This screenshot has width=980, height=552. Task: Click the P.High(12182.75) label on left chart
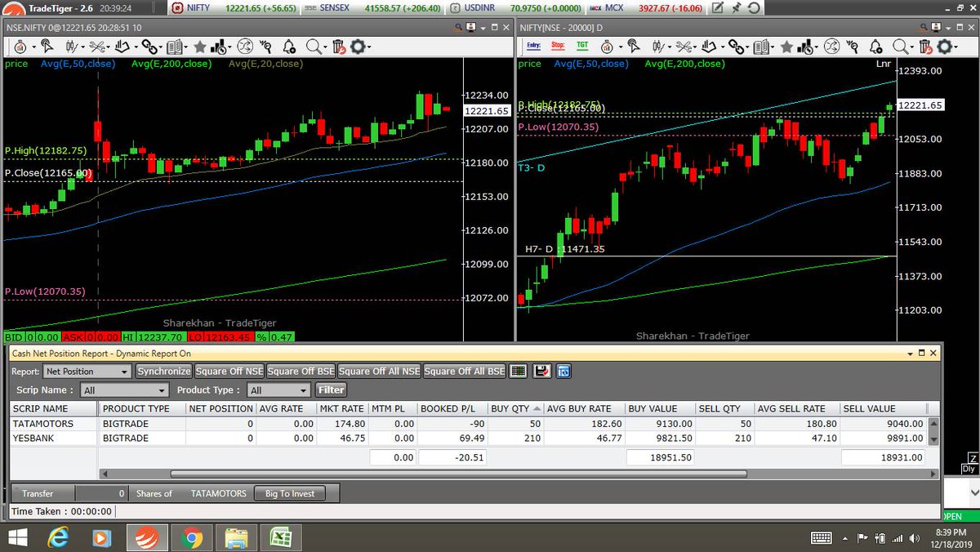point(46,151)
